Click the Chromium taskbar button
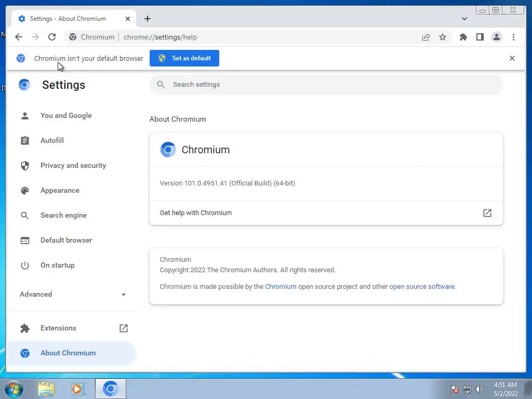 [111, 389]
